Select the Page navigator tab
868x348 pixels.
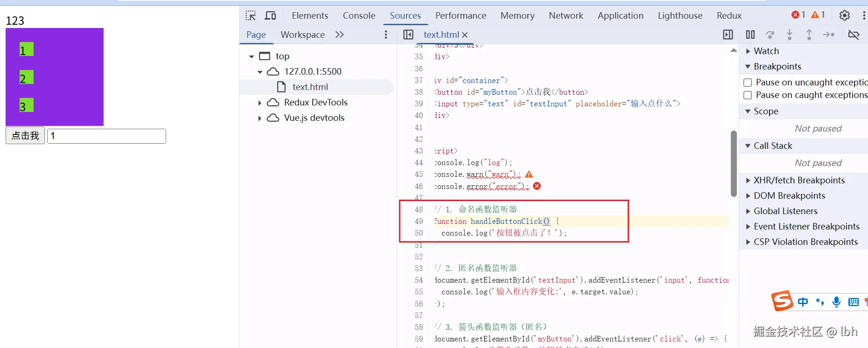coord(256,35)
